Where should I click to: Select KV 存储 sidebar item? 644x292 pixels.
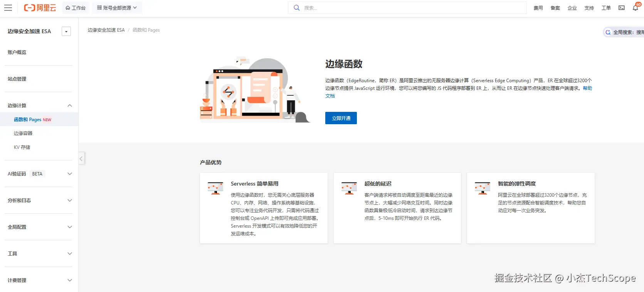coord(22,147)
